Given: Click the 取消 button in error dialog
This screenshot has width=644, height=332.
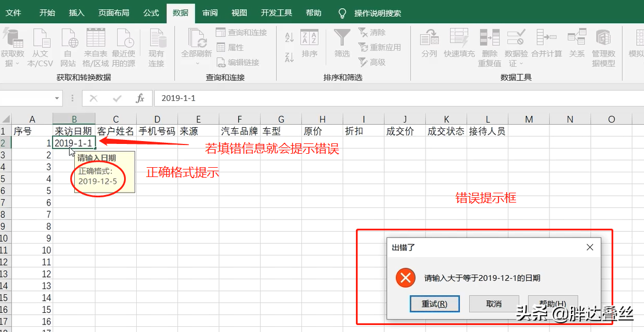Looking at the screenshot, I should click(x=494, y=304).
